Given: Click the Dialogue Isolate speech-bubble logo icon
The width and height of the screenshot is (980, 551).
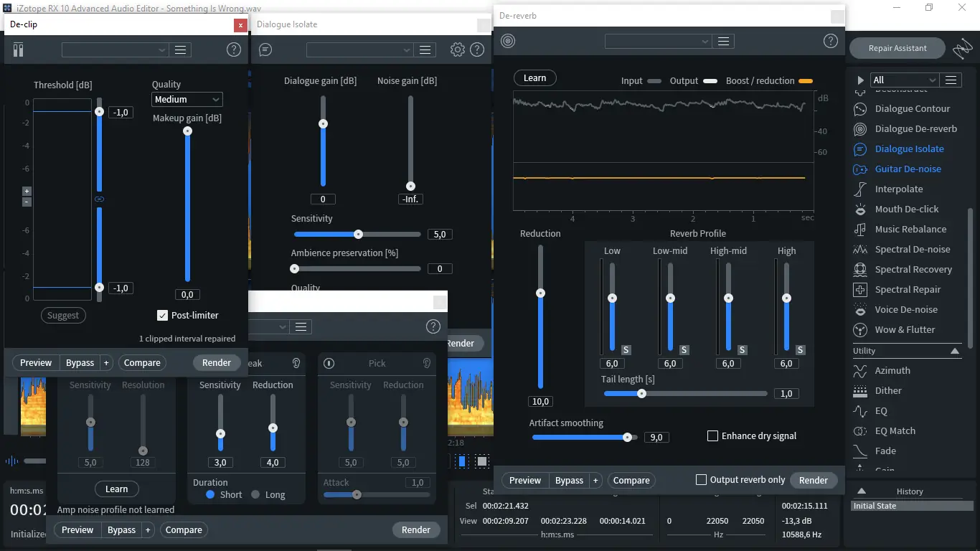Looking at the screenshot, I should [265, 50].
